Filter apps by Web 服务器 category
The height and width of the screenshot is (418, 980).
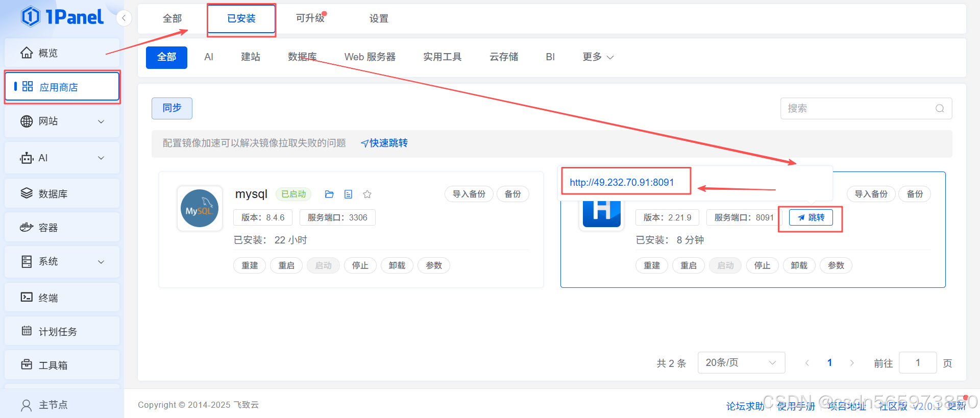(x=370, y=57)
